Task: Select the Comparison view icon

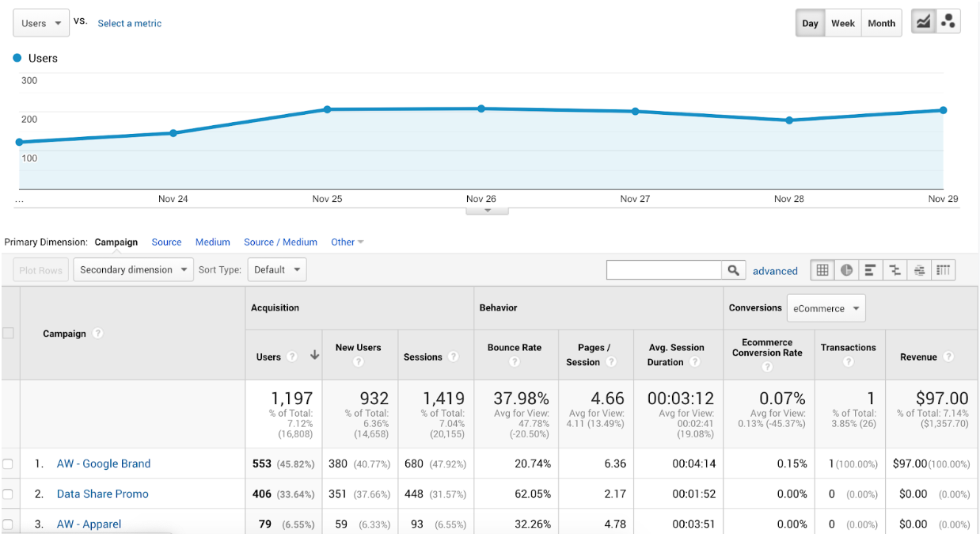Action: [x=895, y=270]
